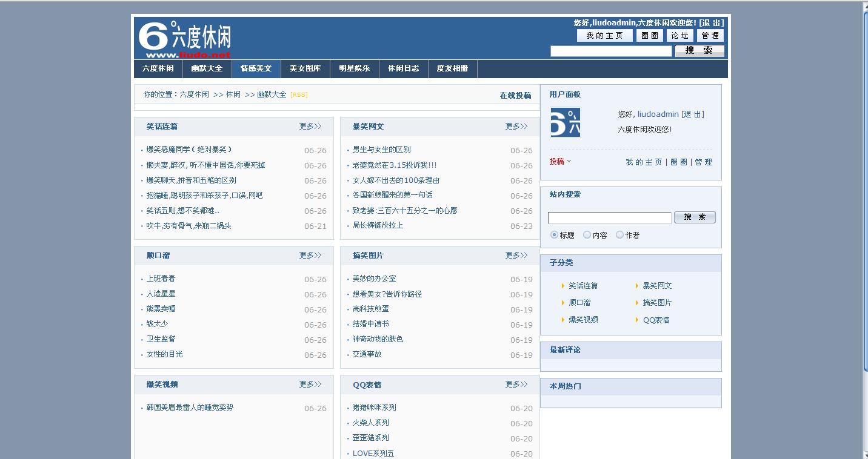Click the user avatar in 用户面板

pyautogui.click(x=565, y=122)
